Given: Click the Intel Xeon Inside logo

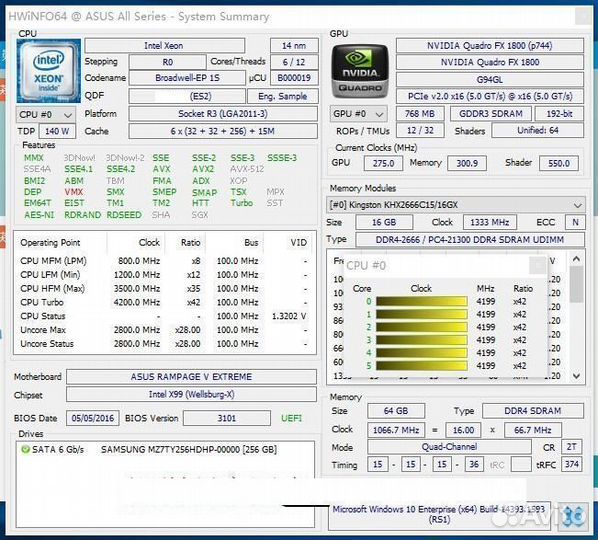Looking at the screenshot, I should pyautogui.click(x=48, y=71).
